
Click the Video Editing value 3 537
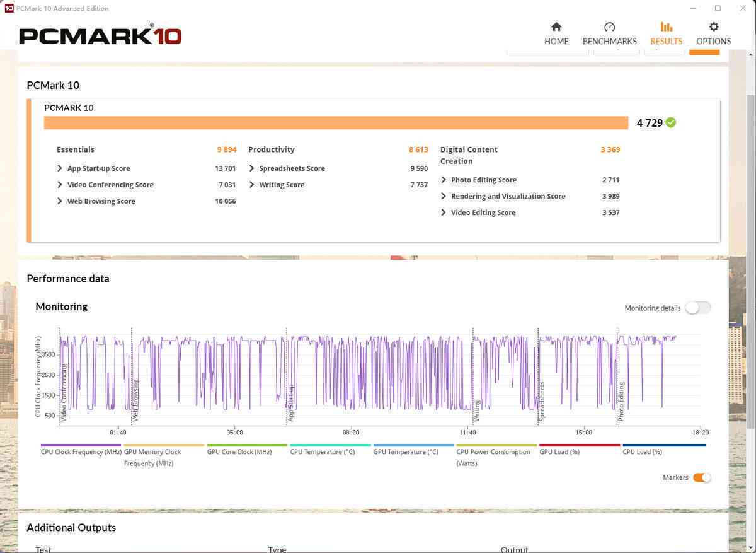(611, 212)
